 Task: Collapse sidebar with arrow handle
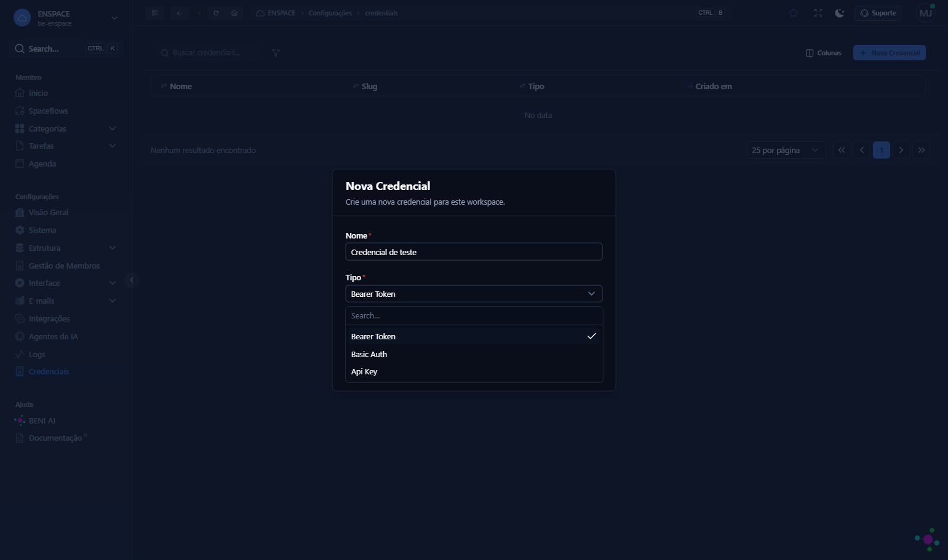click(x=131, y=280)
